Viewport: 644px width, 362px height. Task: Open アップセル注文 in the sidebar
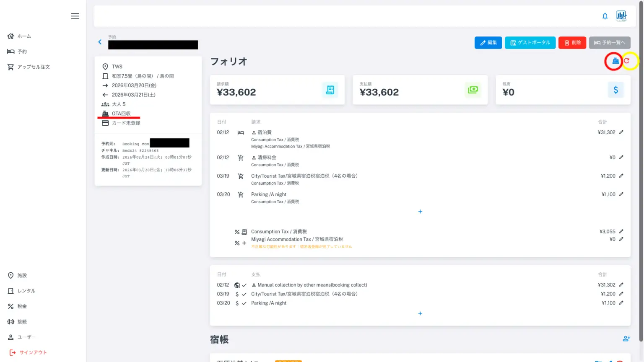29,67
